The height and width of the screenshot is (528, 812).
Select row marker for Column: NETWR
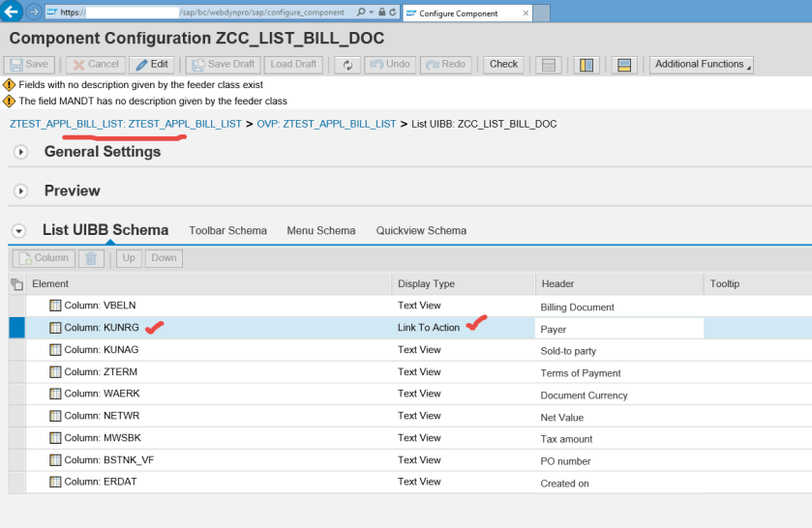pos(15,416)
